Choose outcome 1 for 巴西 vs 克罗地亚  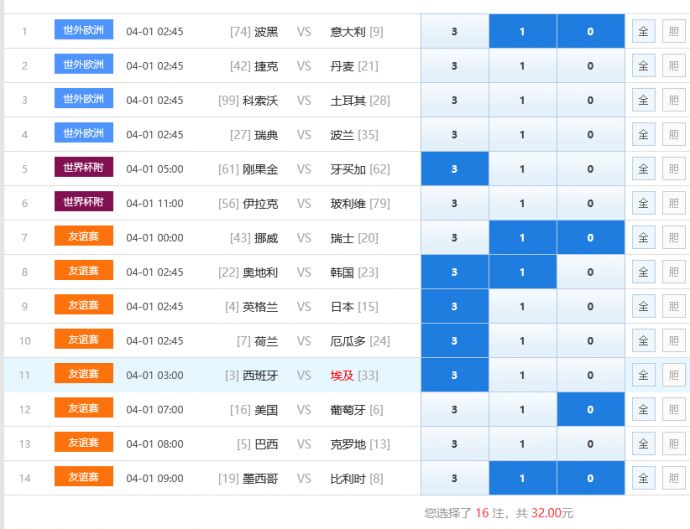pyautogui.click(x=522, y=444)
